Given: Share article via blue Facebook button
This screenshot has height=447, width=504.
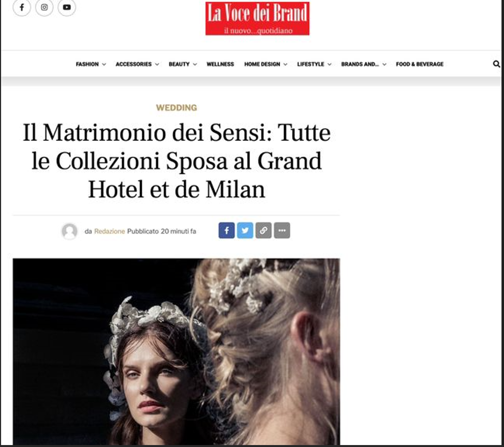Looking at the screenshot, I should (227, 230).
